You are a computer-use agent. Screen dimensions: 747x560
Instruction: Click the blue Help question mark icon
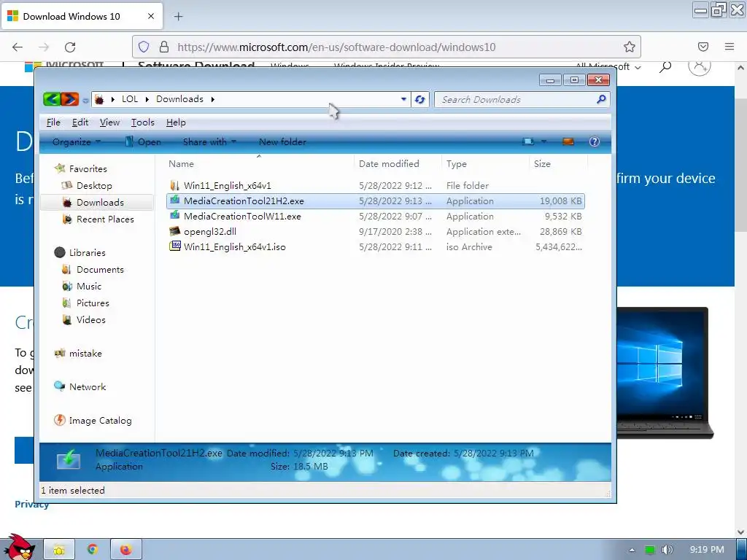594,141
